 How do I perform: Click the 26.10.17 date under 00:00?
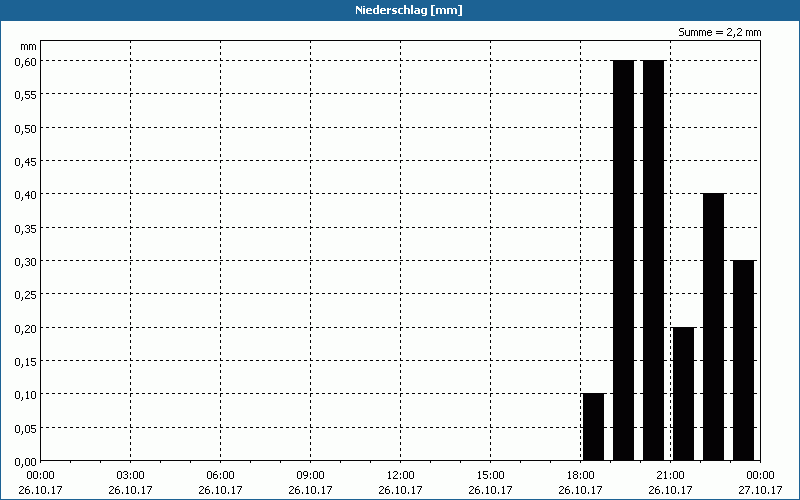click(40, 490)
